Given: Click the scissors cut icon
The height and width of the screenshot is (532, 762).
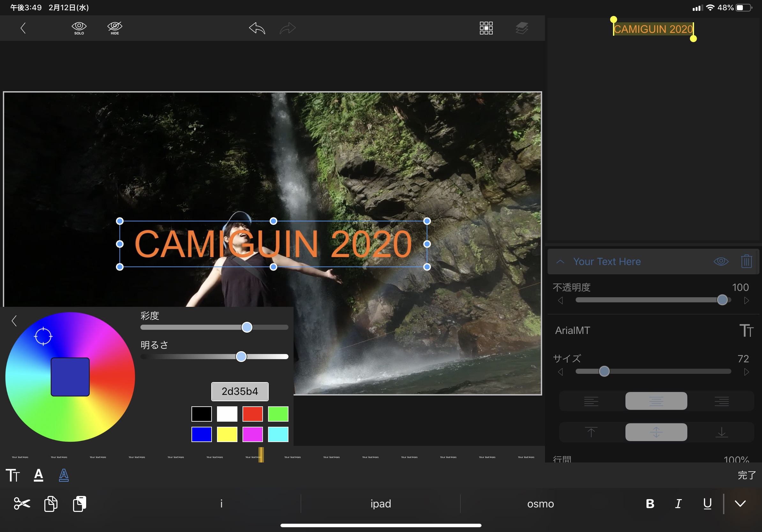Looking at the screenshot, I should (22, 504).
